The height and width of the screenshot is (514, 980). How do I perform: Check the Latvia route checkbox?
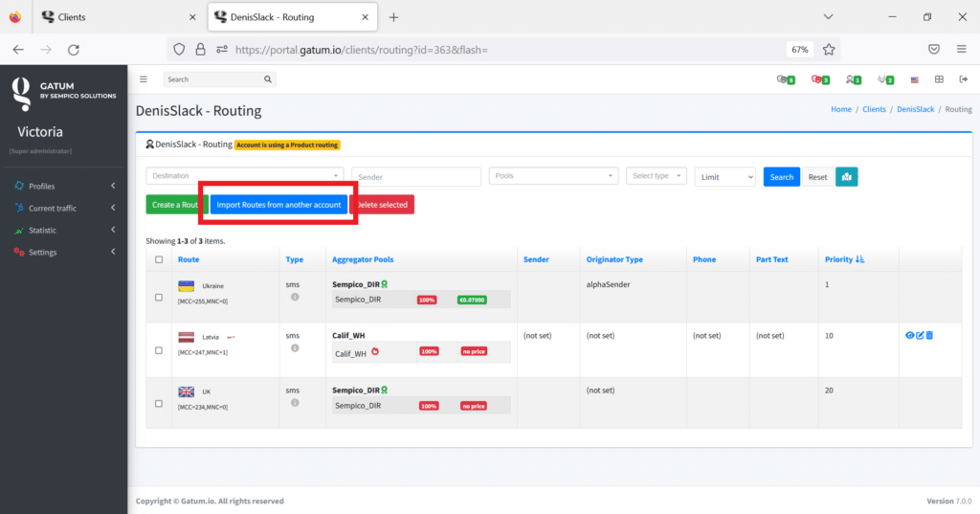159,350
